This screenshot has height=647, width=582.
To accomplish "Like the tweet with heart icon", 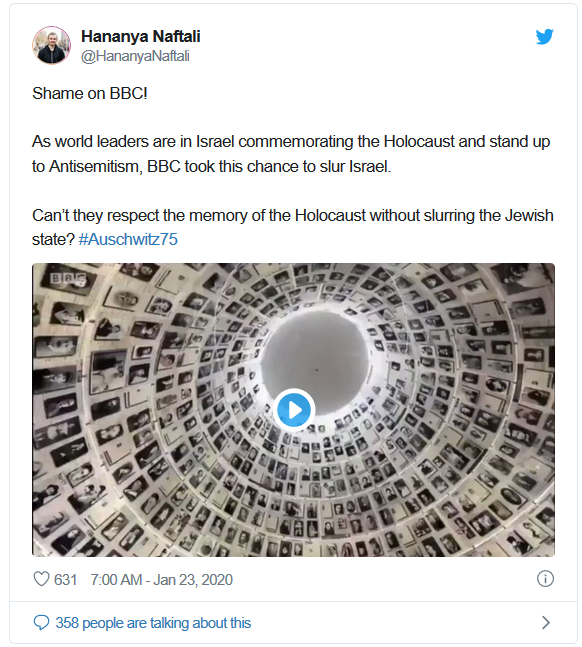I will click(x=41, y=579).
